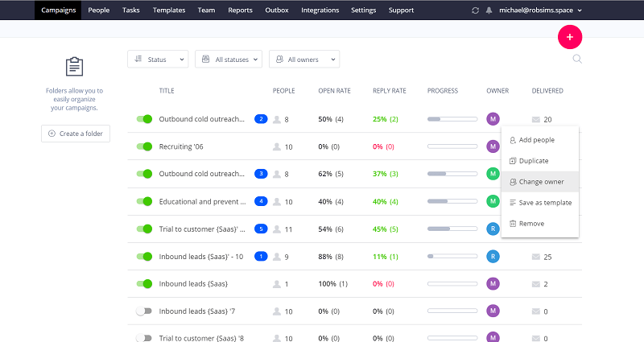Toggle off Educational and prevent campaign

point(144,201)
